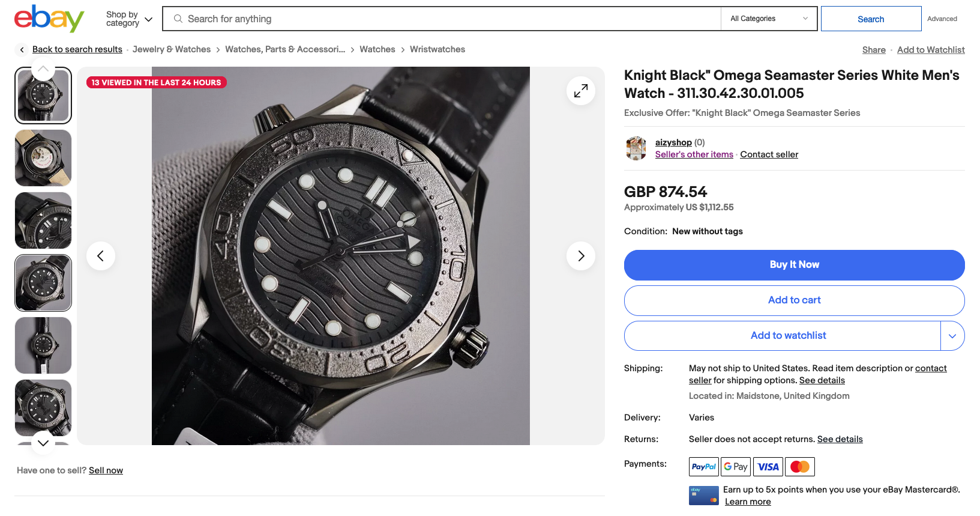Open the Shop by category dropdown
This screenshot has width=980, height=516.
coord(129,19)
